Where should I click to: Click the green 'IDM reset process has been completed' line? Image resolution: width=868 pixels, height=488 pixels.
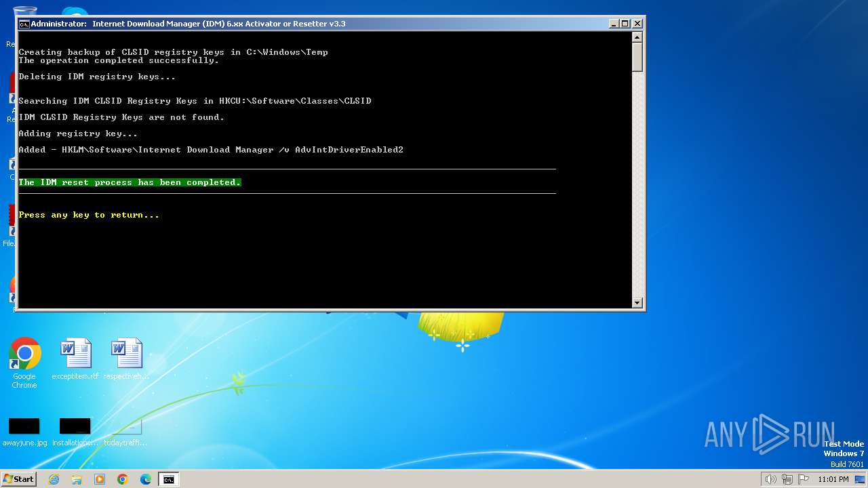[x=130, y=182]
